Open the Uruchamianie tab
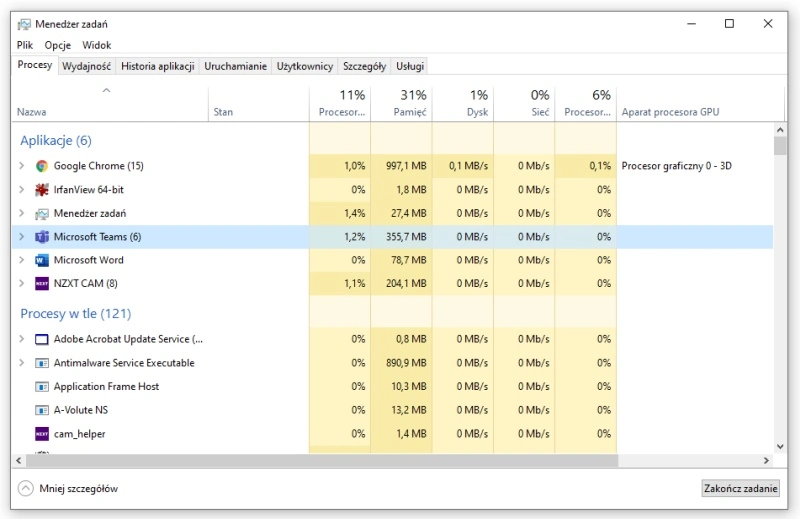The height and width of the screenshot is (519, 800). tap(235, 66)
